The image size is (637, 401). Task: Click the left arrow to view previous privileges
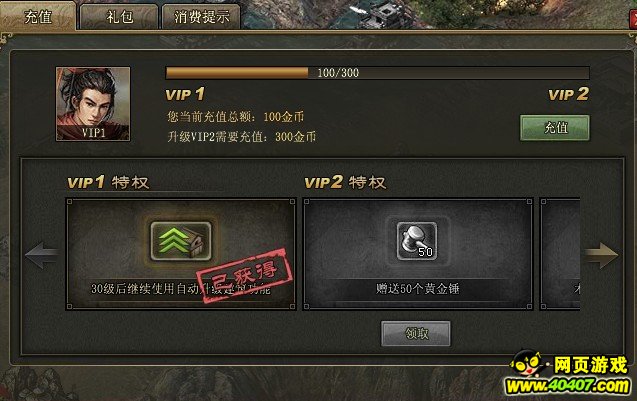pos(41,255)
